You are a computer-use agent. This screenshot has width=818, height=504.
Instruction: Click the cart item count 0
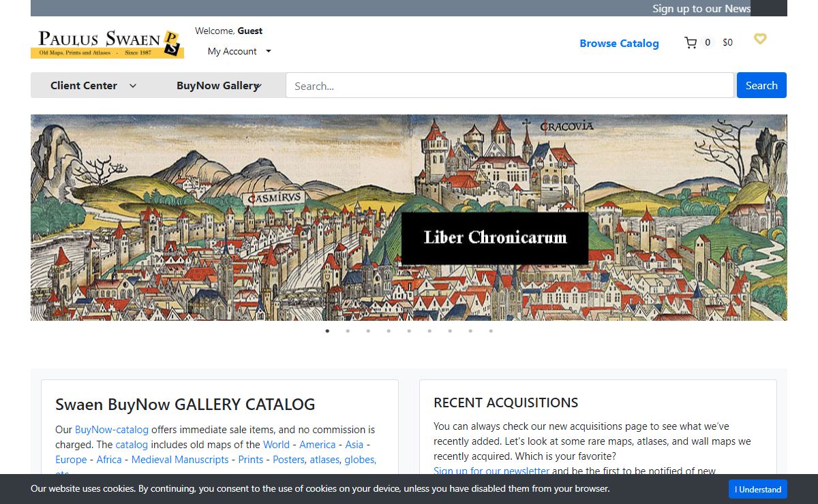[x=708, y=42]
